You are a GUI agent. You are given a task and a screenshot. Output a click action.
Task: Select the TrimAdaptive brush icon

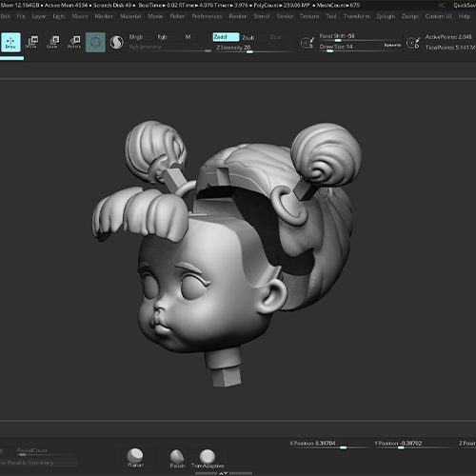pos(208,458)
